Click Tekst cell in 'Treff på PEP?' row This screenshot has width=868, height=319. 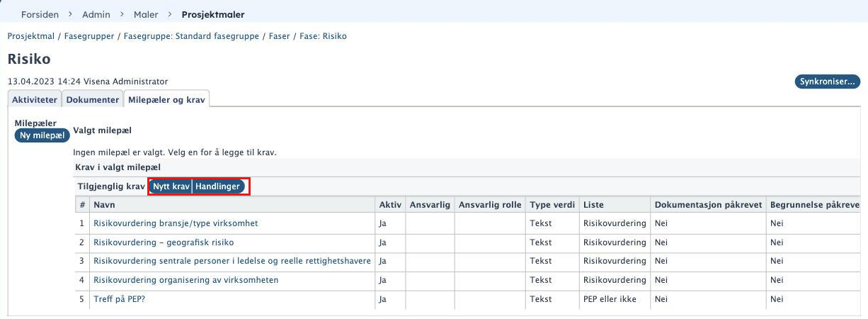pos(553,299)
